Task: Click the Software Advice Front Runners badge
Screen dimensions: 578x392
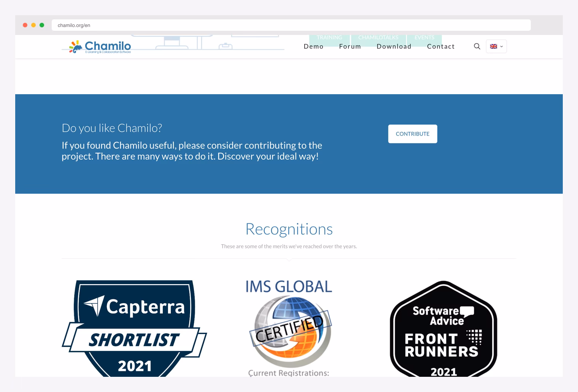Action: (x=443, y=329)
